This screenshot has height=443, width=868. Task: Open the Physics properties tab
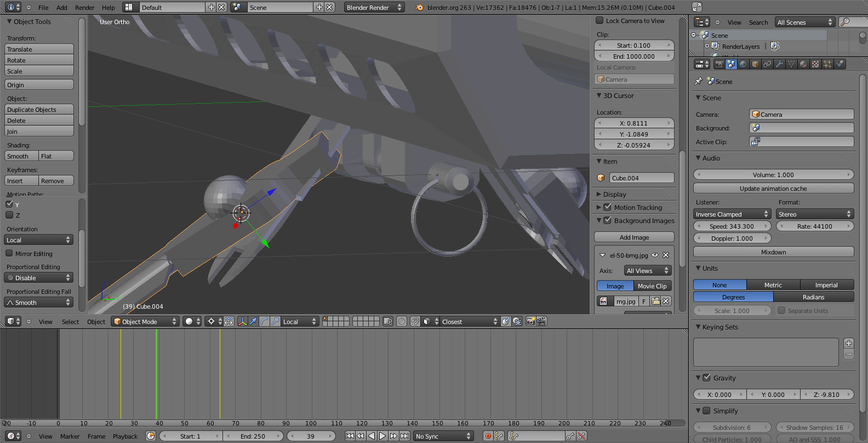[840, 64]
